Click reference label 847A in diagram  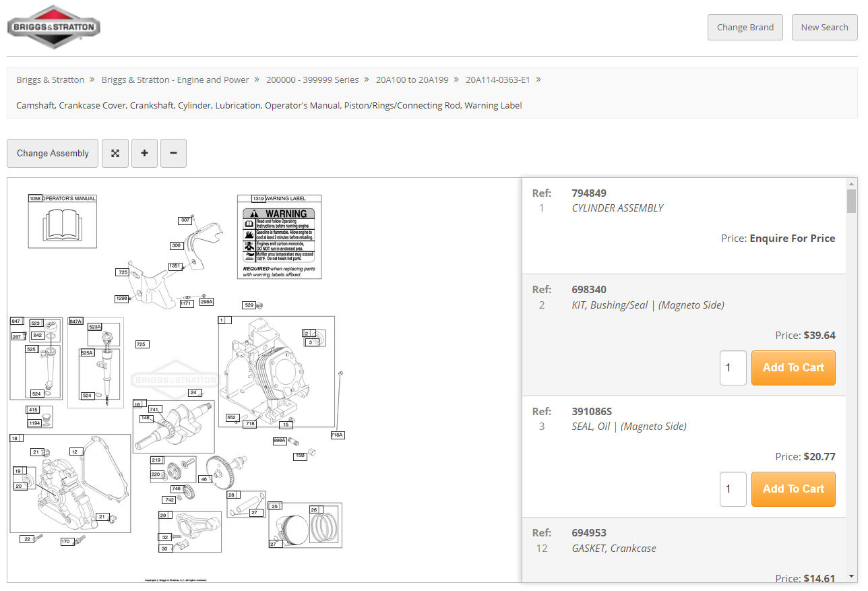click(75, 321)
